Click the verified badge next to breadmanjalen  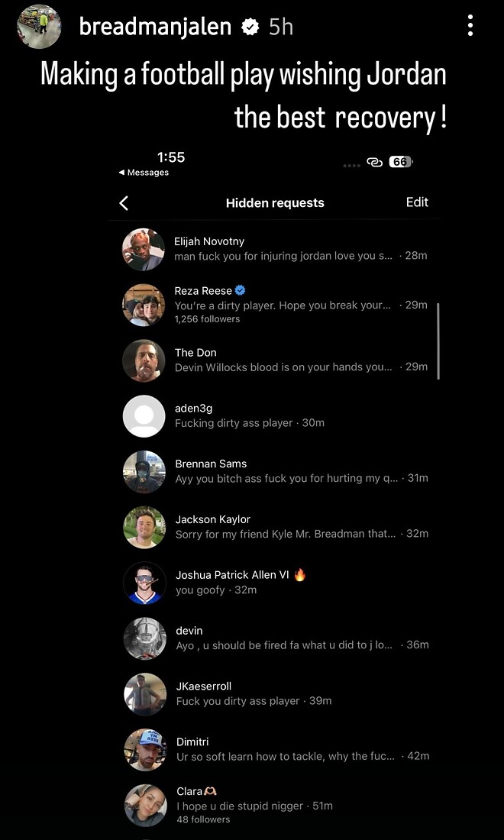click(x=250, y=26)
